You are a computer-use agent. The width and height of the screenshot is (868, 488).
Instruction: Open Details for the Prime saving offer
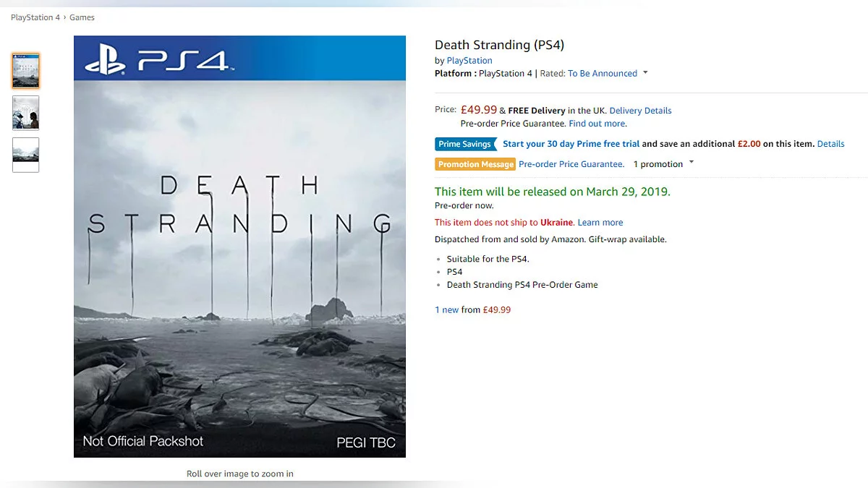coord(830,144)
